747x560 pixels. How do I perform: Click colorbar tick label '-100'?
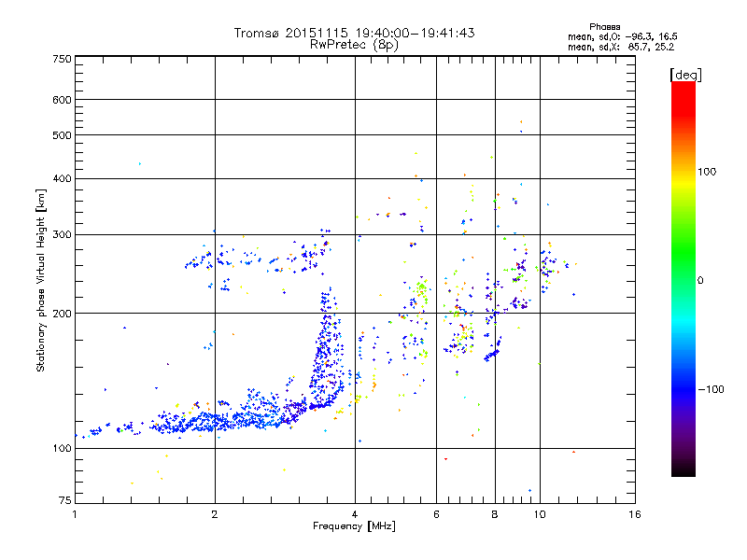tap(711, 389)
